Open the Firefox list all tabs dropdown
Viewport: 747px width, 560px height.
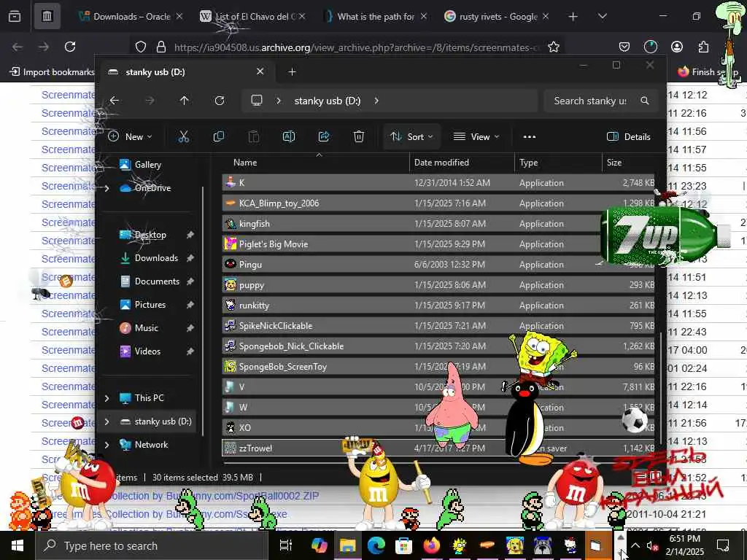[602, 16]
